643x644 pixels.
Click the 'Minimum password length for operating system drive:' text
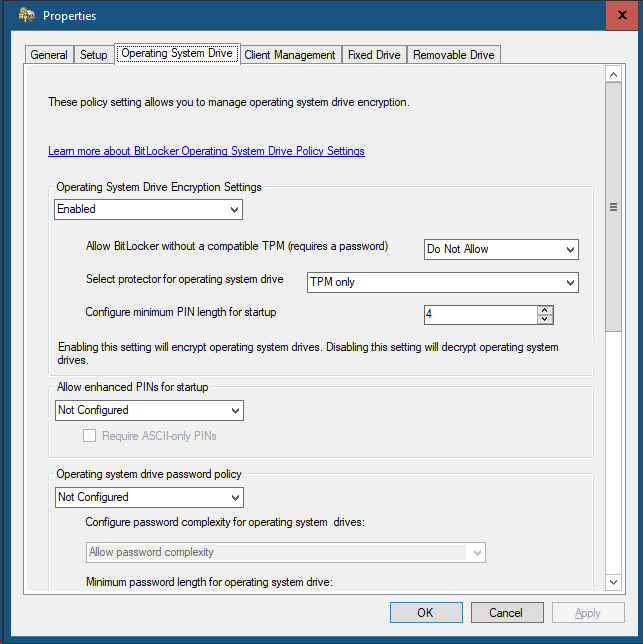pos(209,582)
